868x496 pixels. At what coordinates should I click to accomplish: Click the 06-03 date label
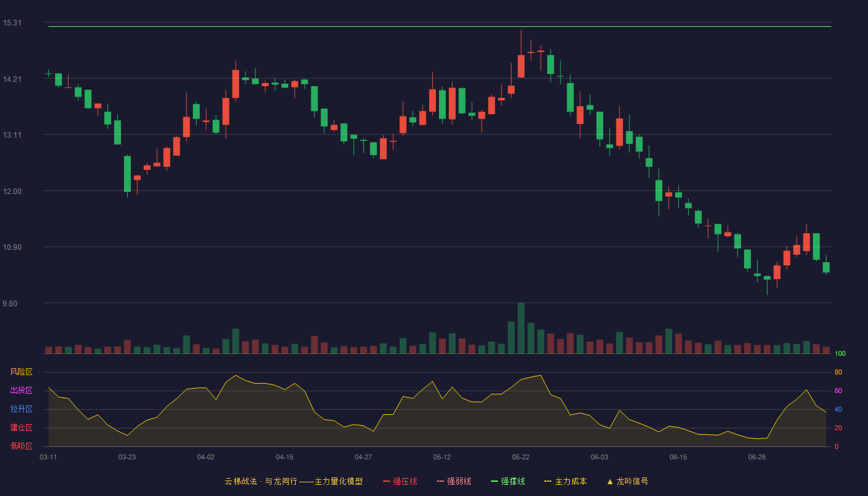(x=600, y=457)
